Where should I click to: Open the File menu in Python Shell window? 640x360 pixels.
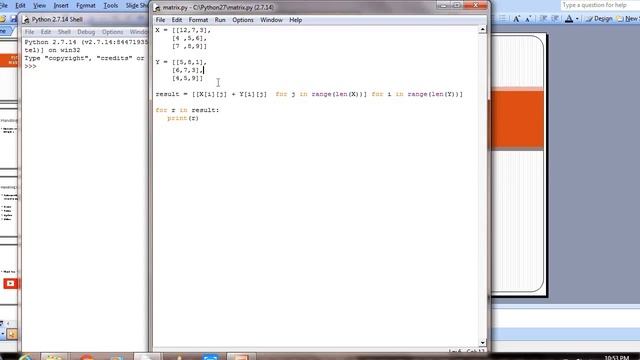tap(29, 32)
